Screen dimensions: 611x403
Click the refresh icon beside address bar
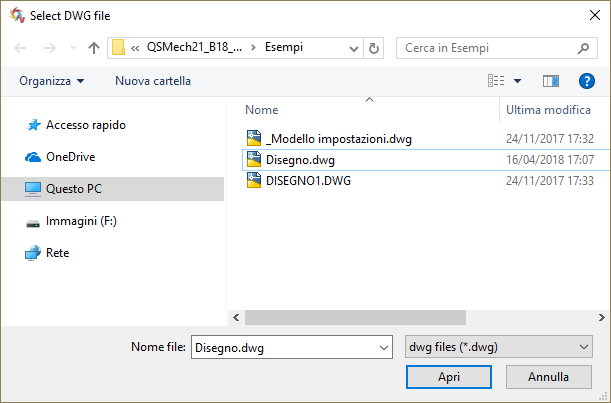pyautogui.click(x=374, y=48)
